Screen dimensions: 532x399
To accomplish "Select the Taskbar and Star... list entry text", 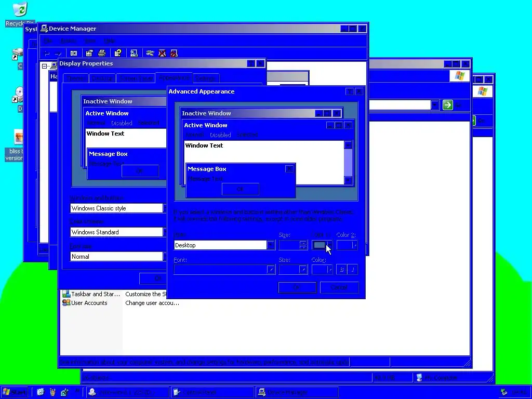I will click(x=96, y=294).
